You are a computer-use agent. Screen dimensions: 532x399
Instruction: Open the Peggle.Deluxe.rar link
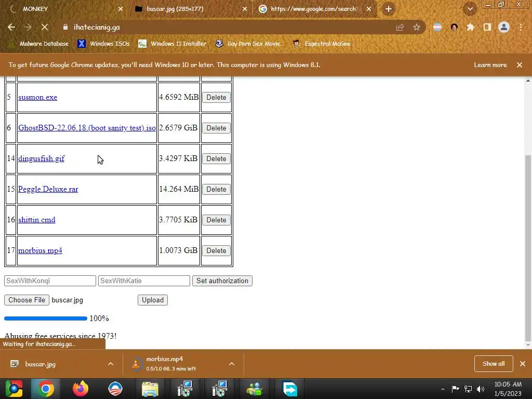(x=48, y=189)
